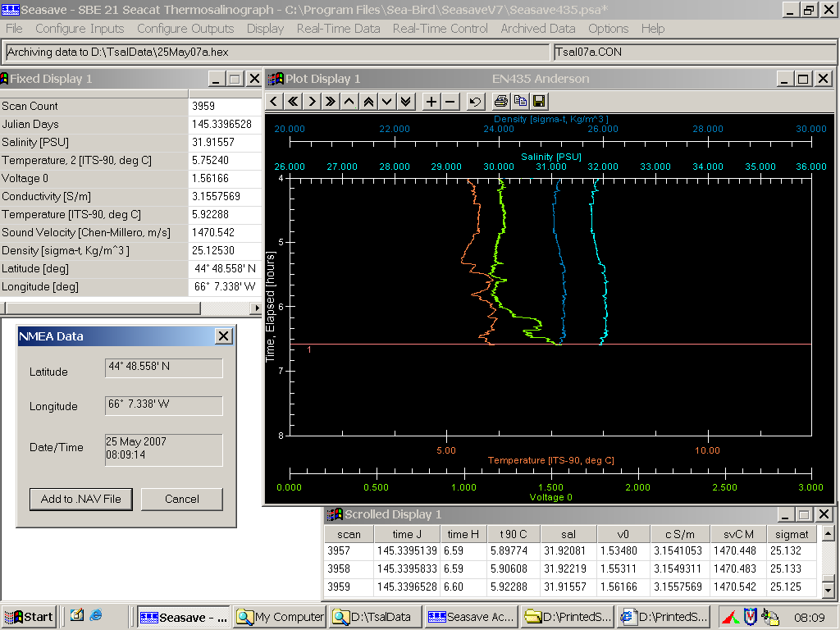Click the Scrolled Display 1 title icon
The width and height of the screenshot is (840, 630).
335,514
